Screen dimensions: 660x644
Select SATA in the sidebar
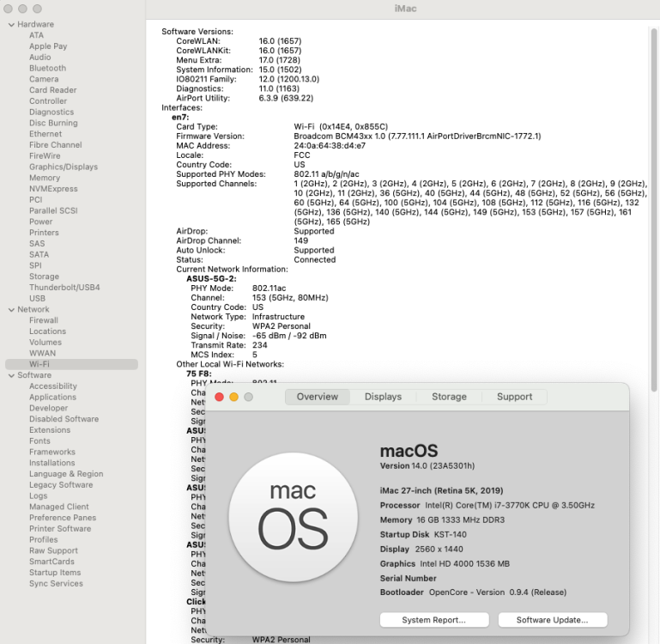[39, 254]
